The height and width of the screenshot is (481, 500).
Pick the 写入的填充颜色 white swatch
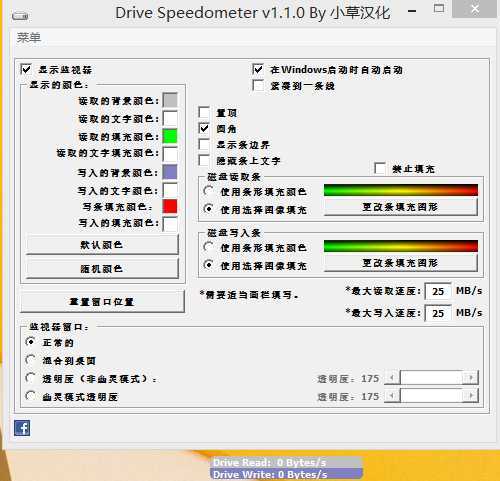[x=170, y=224]
